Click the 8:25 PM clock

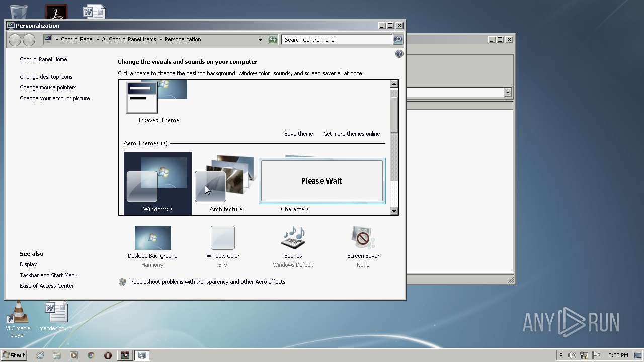[x=618, y=355]
